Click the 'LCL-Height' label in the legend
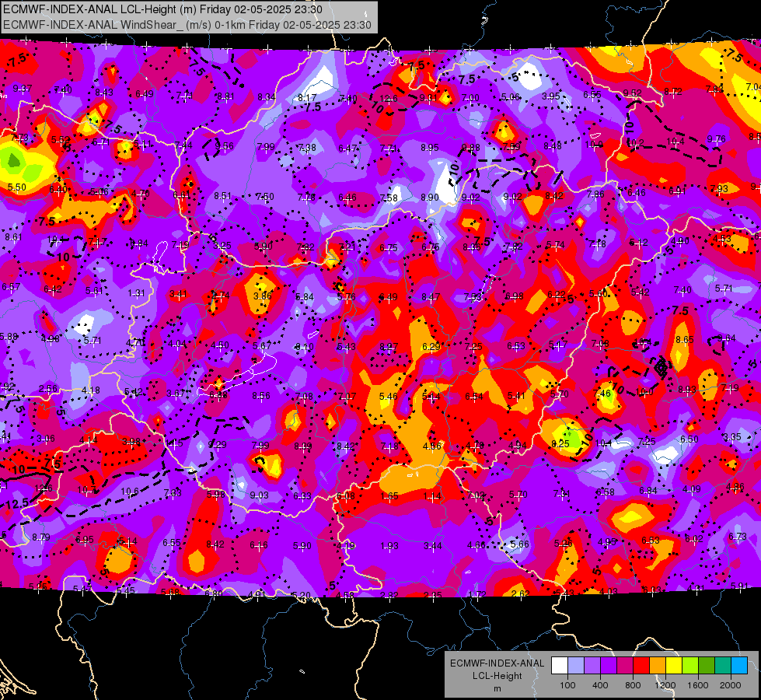 pyautogui.click(x=497, y=676)
